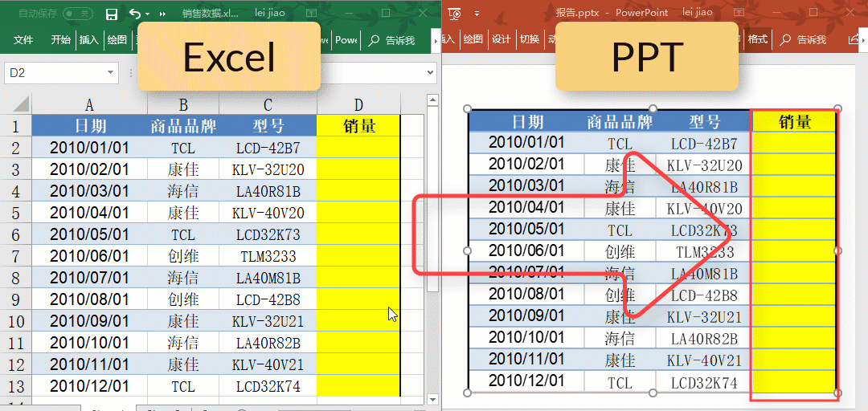The image size is (868, 411).
Task: Click Excel 销量 header cell
Action: [358, 125]
